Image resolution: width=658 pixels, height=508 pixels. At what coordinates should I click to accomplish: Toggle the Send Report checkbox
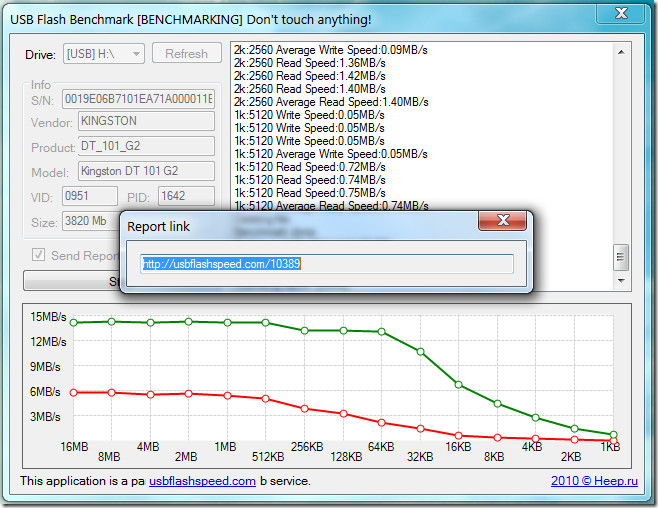click(x=40, y=255)
